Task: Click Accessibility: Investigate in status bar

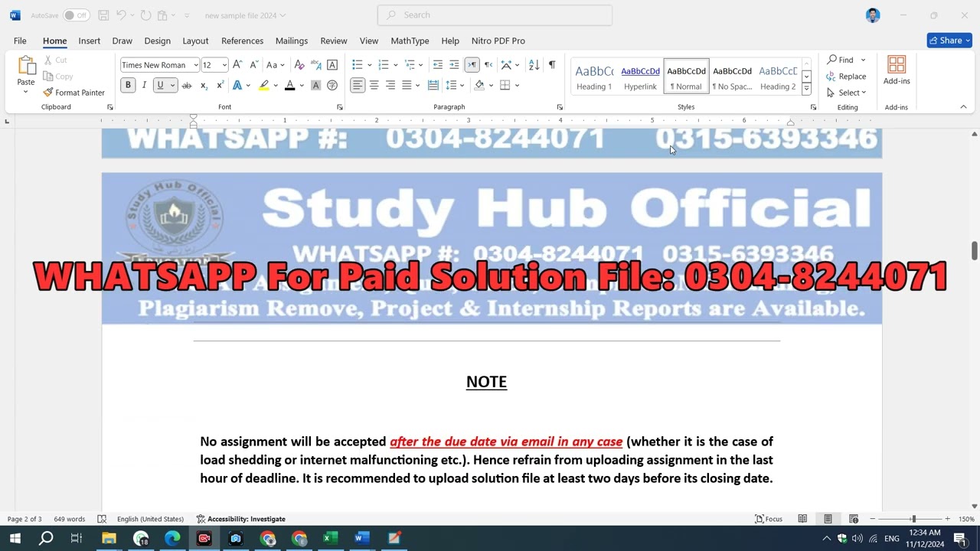Action: pyautogui.click(x=240, y=519)
